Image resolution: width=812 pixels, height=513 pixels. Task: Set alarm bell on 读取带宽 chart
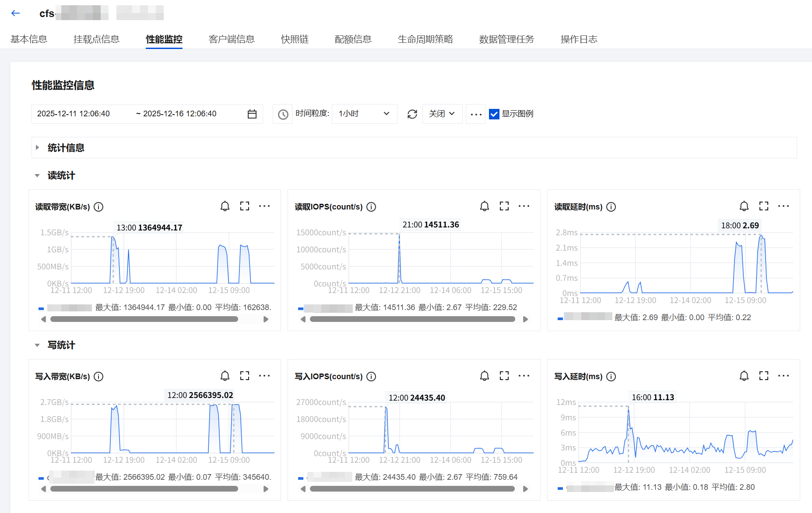tap(225, 206)
